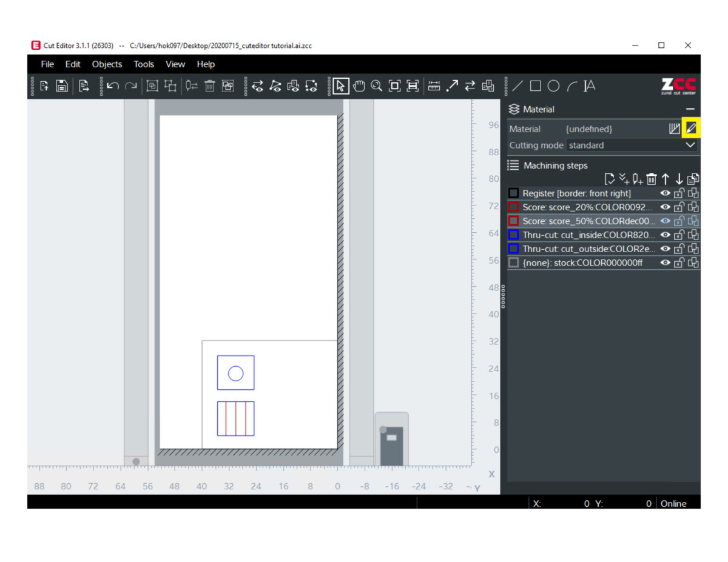The width and height of the screenshot is (728, 562).
Task: Click the diagonal arrow start point icon
Action: [x=452, y=86]
